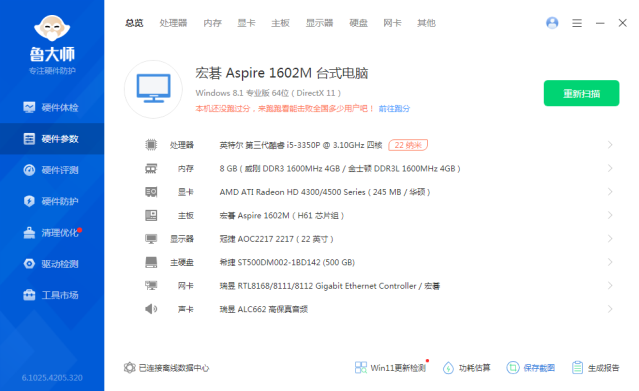639x391 pixels.
Task: Expand the 网卡 row chevron
Action: (x=610, y=285)
